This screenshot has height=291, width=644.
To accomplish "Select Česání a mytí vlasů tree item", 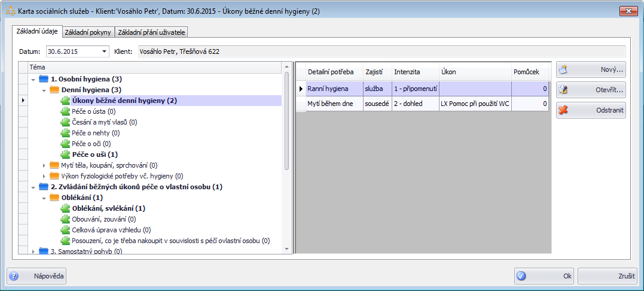I will (104, 122).
